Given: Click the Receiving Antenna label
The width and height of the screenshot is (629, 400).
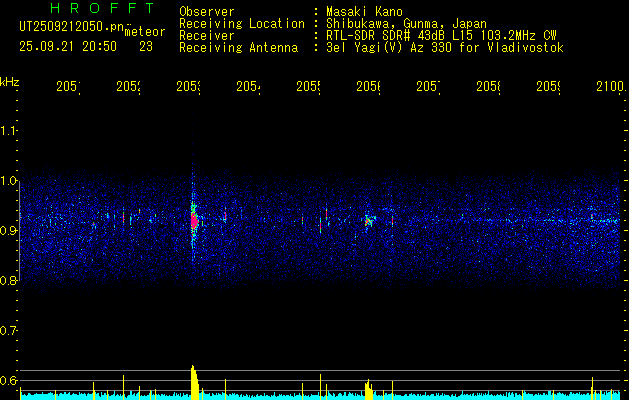Looking at the screenshot, I should point(238,48).
